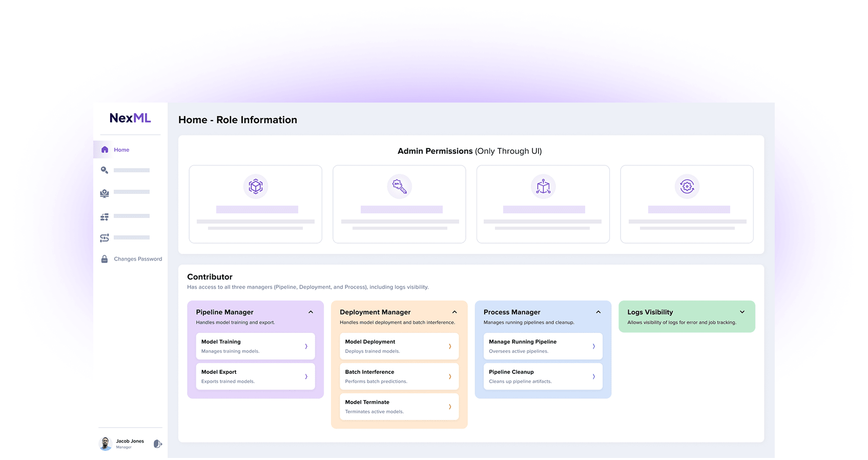The image size is (868, 460).
Task: Click the logout icon beside Jacob Jones
Action: (x=158, y=444)
